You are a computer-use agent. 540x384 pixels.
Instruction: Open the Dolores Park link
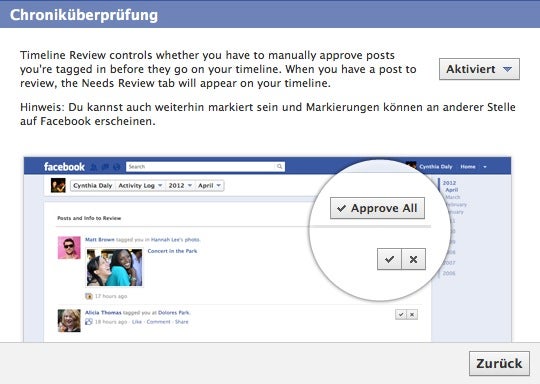(174, 312)
